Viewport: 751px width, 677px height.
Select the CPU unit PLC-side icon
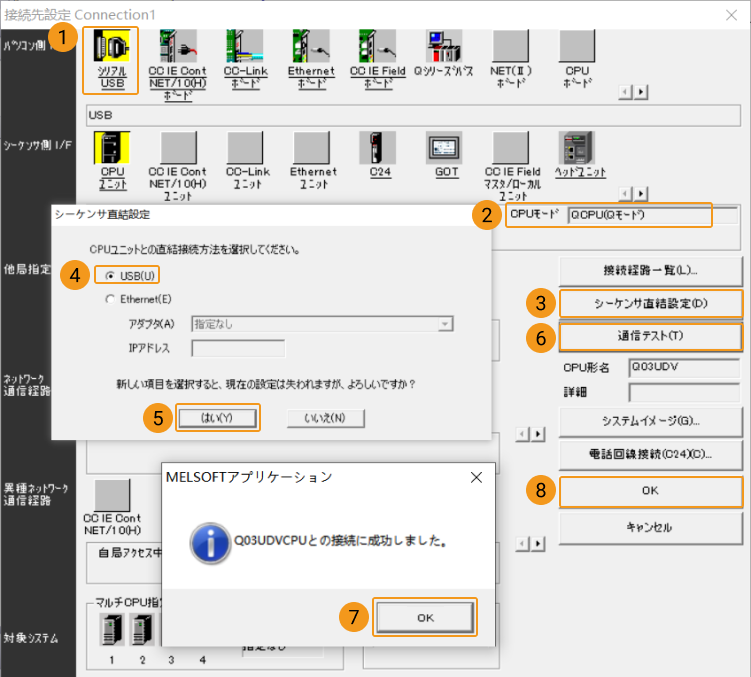coord(112,148)
